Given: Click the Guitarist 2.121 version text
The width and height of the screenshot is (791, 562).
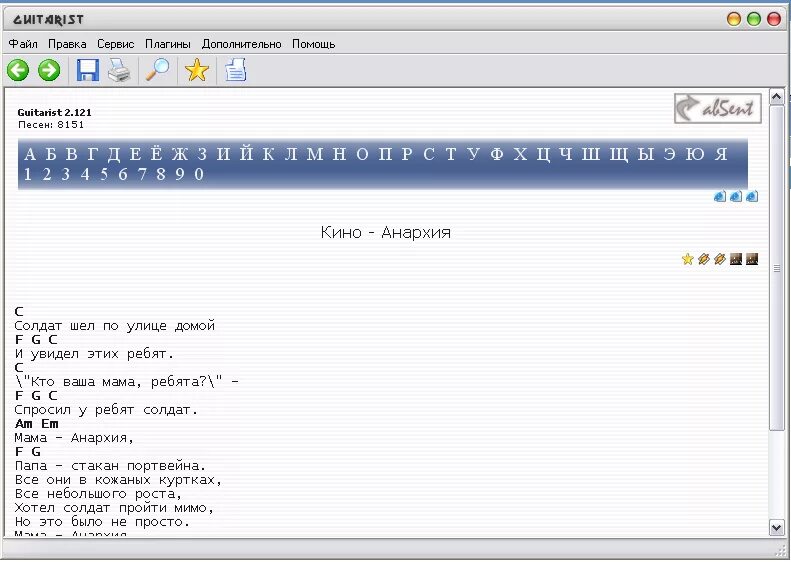Looking at the screenshot, I should pos(54,113).
